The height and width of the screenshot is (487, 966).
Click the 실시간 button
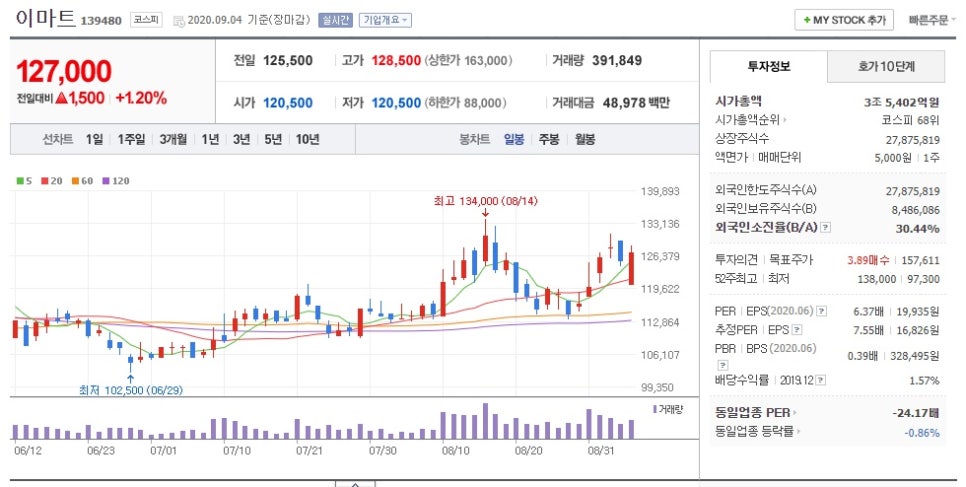click(x=335, y=20)
